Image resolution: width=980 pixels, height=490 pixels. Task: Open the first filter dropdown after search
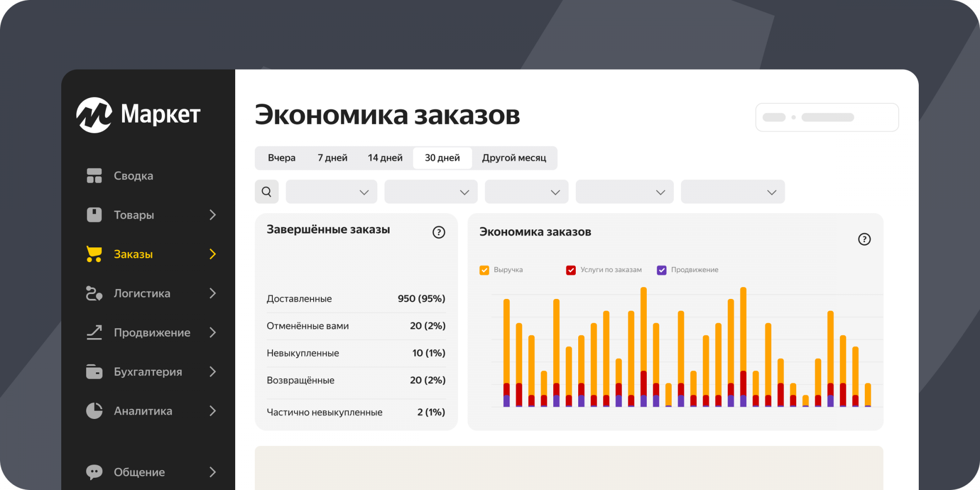point(331,192)
